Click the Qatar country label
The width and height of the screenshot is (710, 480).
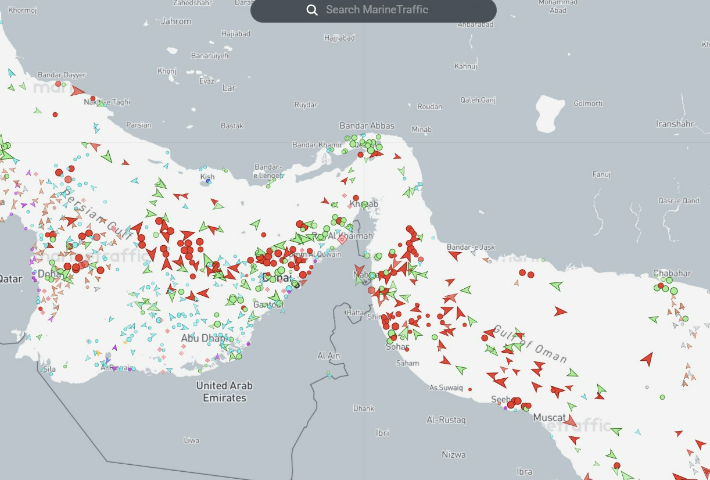pyautogui.click(x=10, y=280)
